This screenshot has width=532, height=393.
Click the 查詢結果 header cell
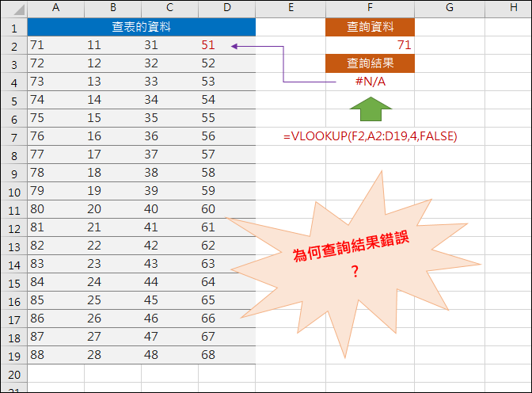[x=370, y=63]
